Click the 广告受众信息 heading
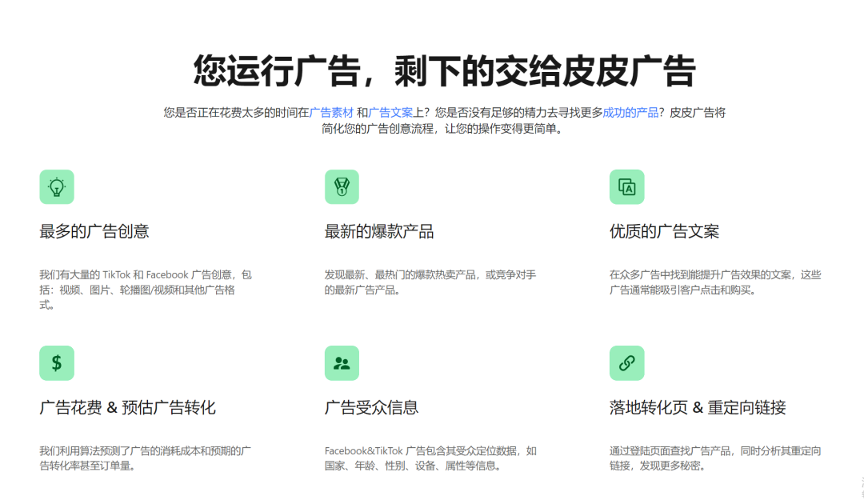The image size is (864, 504). (x=374, y=406)
